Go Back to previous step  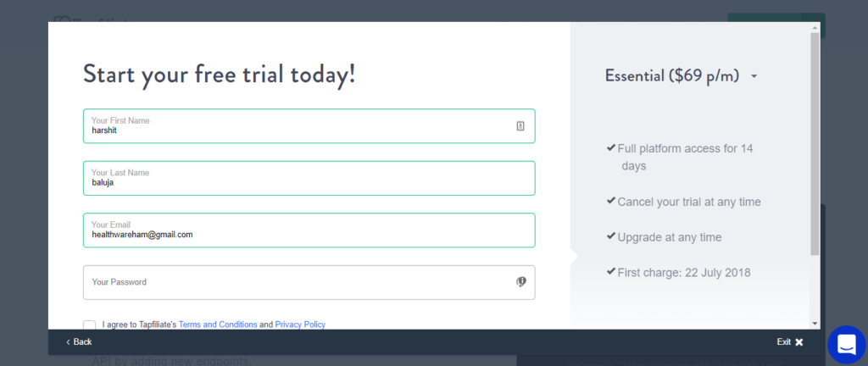tap(79, 342)
